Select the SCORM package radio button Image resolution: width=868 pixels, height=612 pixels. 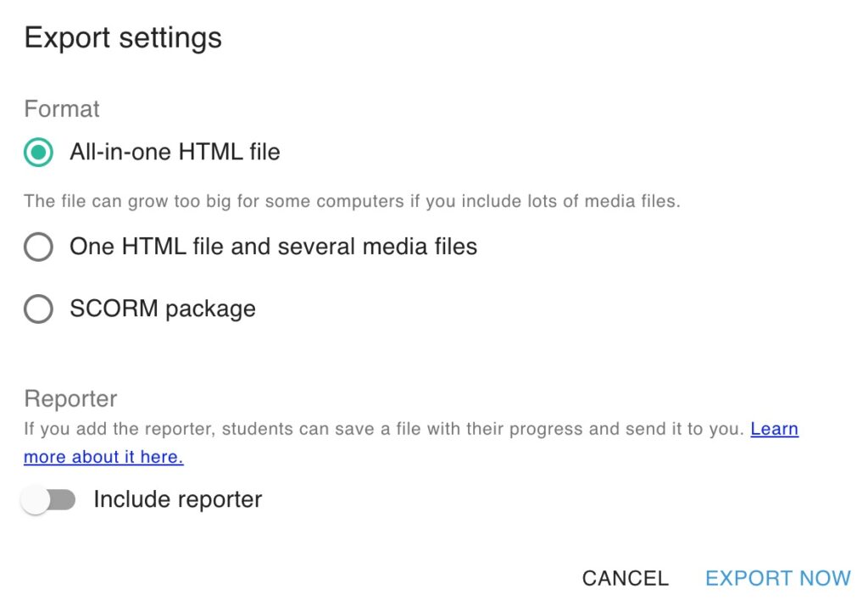[x=38, y=309]
